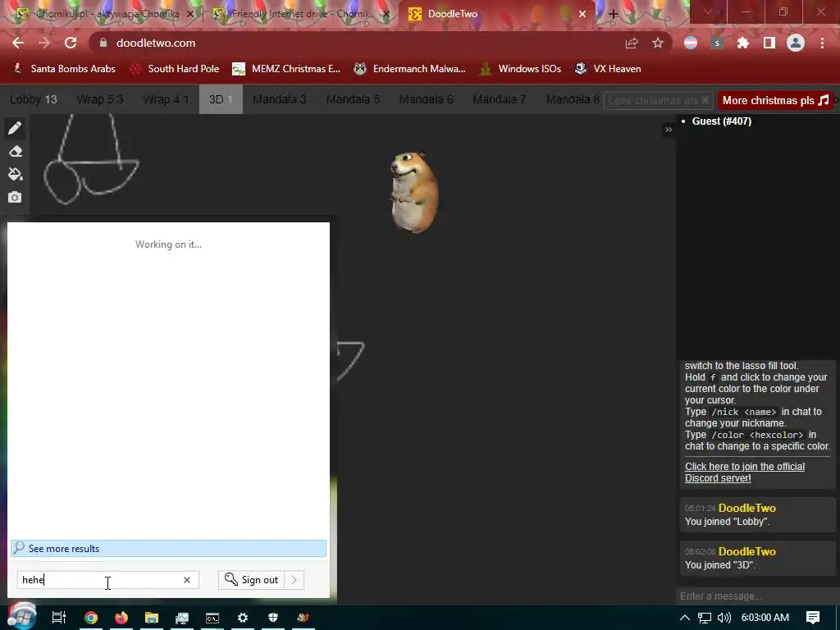Viewport: 840px width, 630px height.
Task: Click the Sign out button
Action: pos(252,580)
